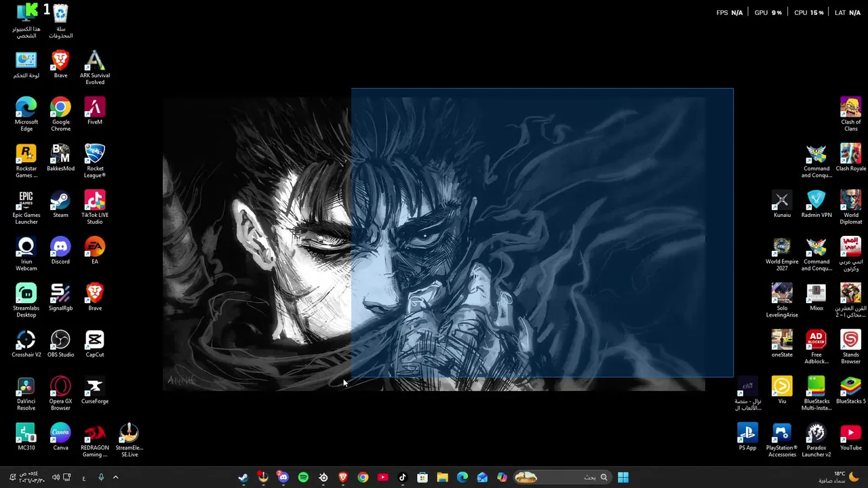Viewport: 868px width, 488px height.
Task: Open File Explorer from the taskbar
Action: click(442, 477)
